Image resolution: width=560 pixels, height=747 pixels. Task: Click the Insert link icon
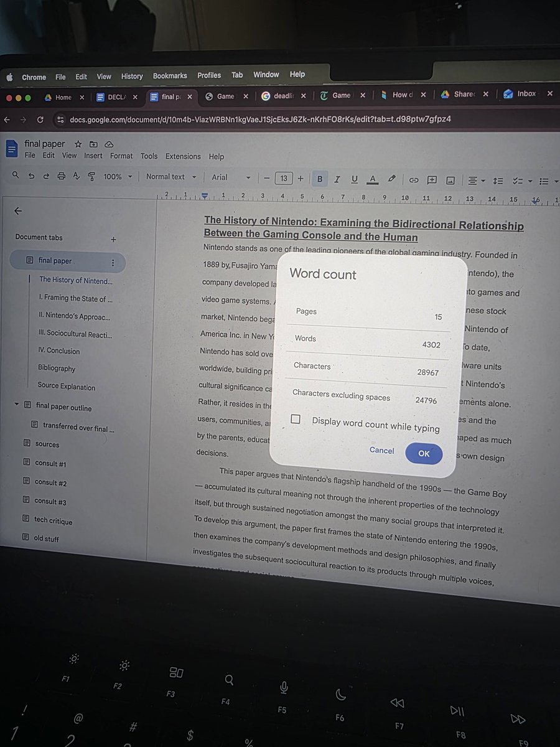414,180
